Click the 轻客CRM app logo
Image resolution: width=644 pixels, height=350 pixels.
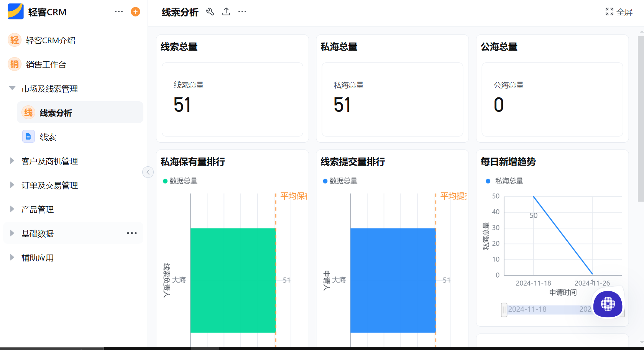[x=15, y=12]
